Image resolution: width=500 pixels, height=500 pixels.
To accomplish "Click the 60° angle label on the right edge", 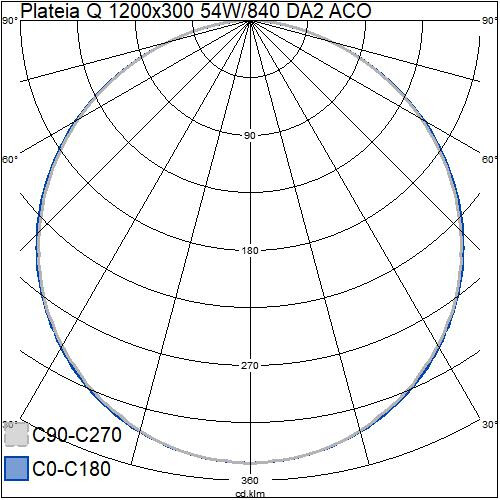I will click(489, 160).
